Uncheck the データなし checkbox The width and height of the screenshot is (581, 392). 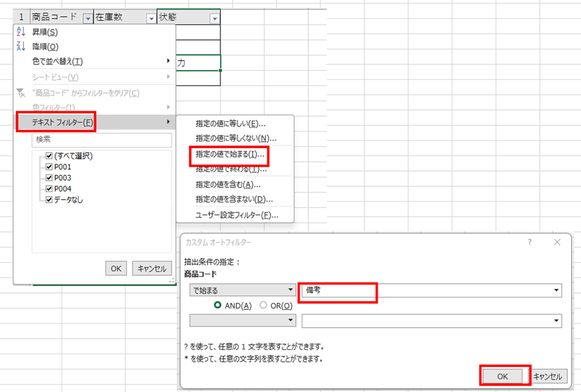[x=49, y=200]
